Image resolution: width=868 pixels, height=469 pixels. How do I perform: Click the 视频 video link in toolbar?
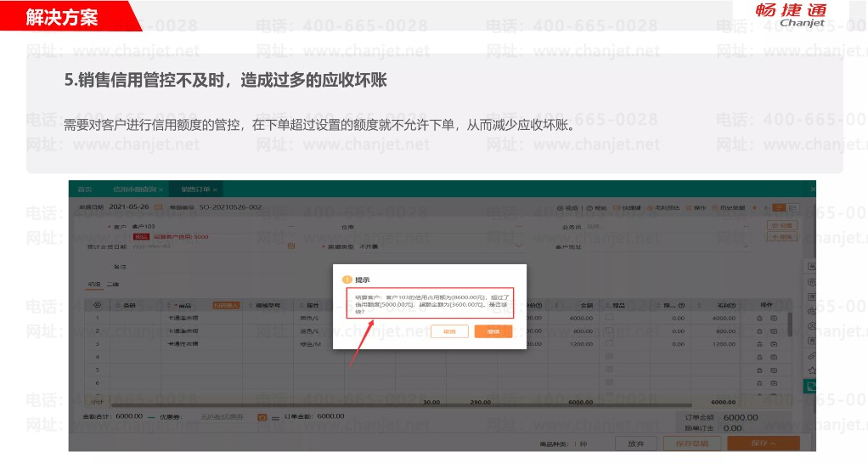pyautogui.click(x=567, y=208)
